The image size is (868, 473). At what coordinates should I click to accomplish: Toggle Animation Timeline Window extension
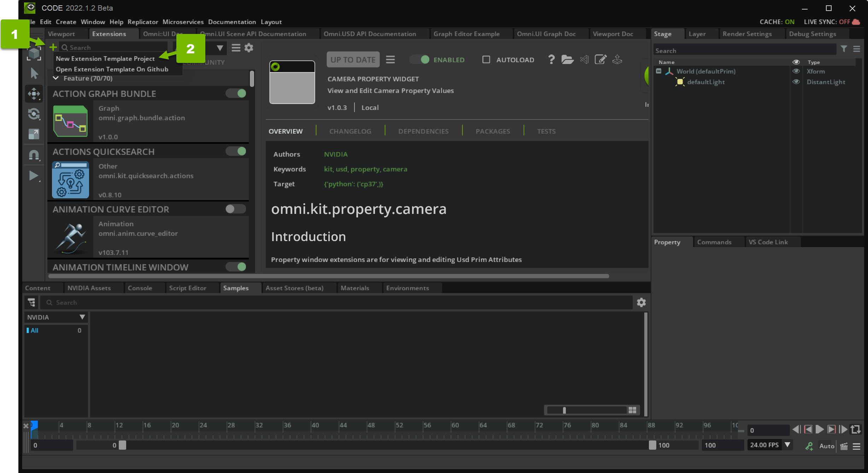[x=236, y=267]
